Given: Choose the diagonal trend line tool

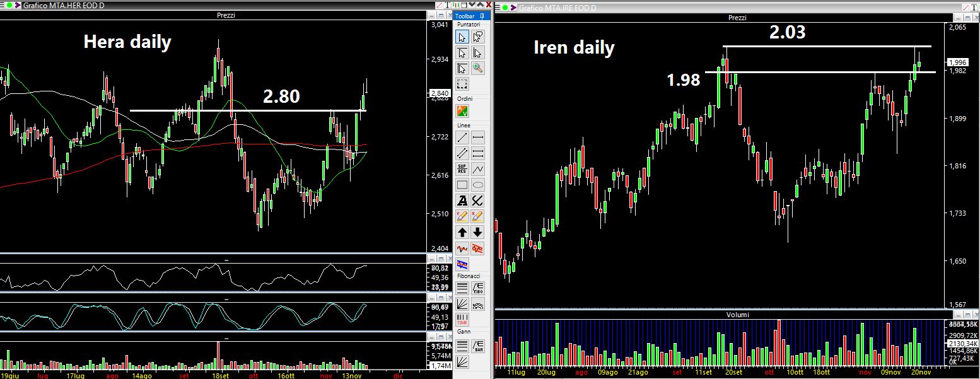Looking at the screenshot, I should (462, 137).
